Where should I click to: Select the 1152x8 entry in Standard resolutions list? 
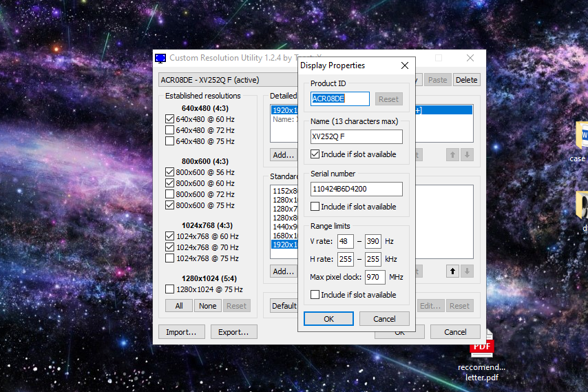coord(284,191)
